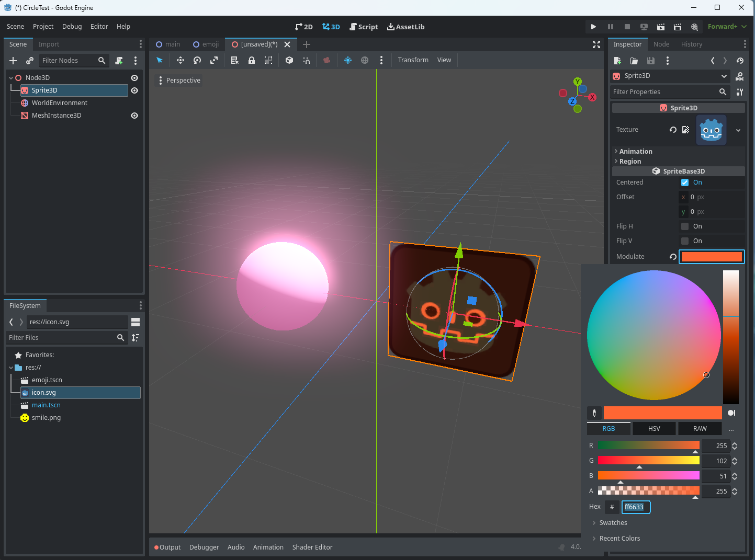Uncheck the Centered checkbox in SpriteBase3D
This screenshot has height=560, width=755.
tap(685, 182)
